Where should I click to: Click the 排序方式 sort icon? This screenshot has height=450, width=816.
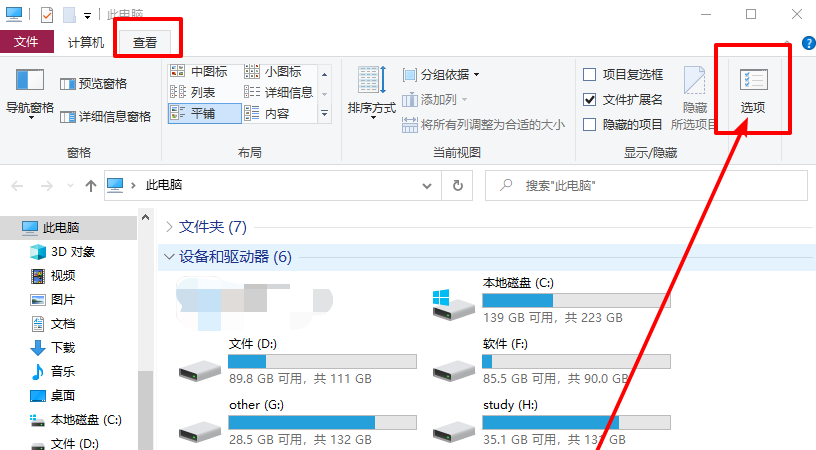point(371,80)
